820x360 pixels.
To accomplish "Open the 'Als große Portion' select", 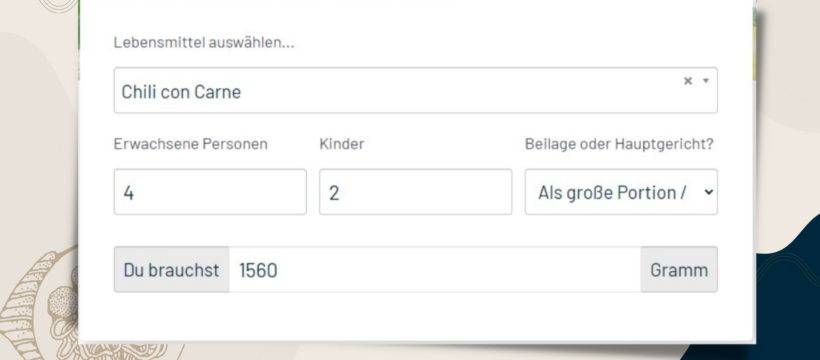I will (621, 192).
